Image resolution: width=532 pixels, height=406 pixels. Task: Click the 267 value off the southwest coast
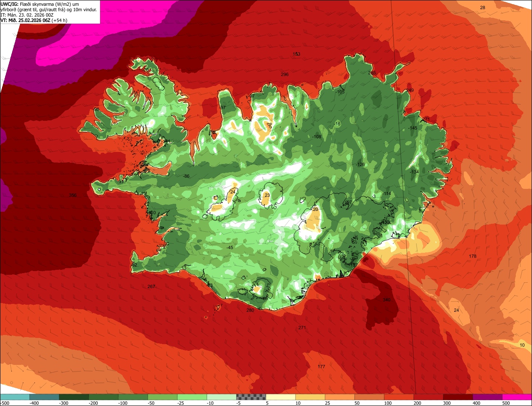pyautogui.click(x=151, y=287)
